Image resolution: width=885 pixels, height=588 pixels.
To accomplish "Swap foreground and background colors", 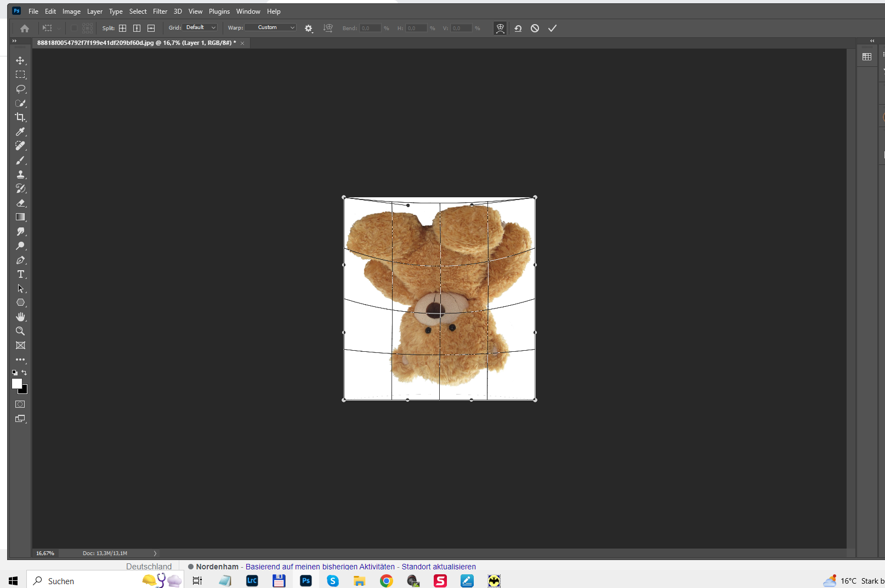I will (x=24, y=373).
